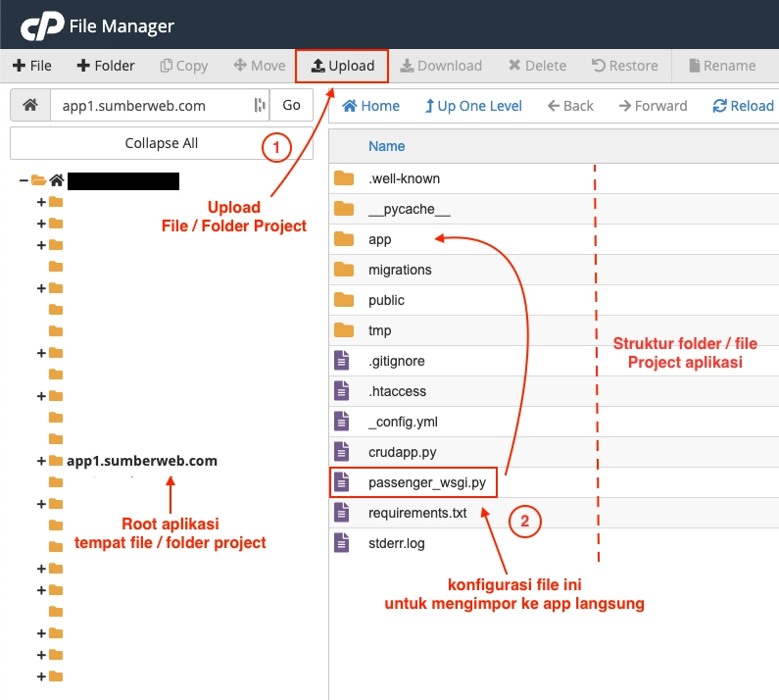The width and height of the screenshot is (779, 700).
Task: Create a new file with +File
Action: point(32,66)
